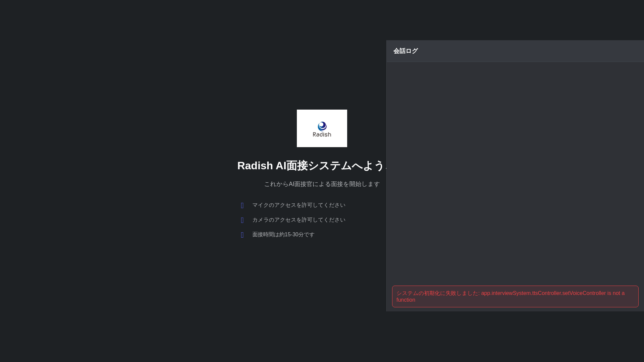Click text これからAI面接官による面接を開始します

tap(322, 184)
